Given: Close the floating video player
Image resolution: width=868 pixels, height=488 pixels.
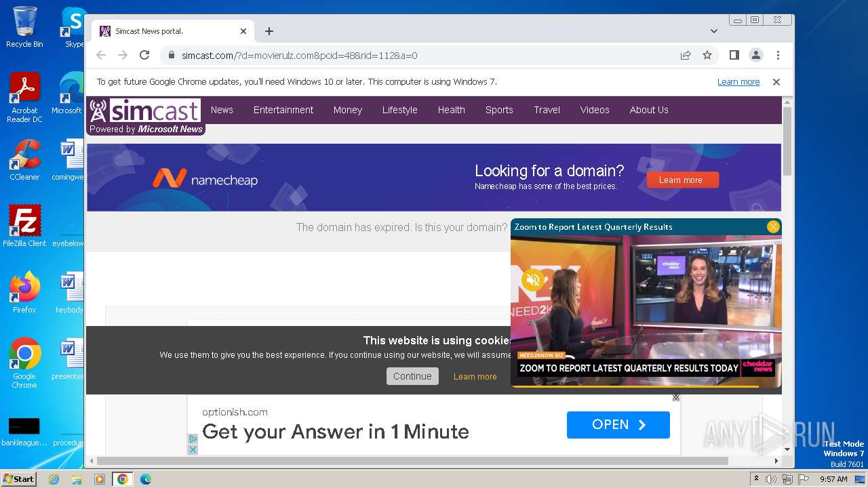Looking at the screenshot, I should [773, 227].
